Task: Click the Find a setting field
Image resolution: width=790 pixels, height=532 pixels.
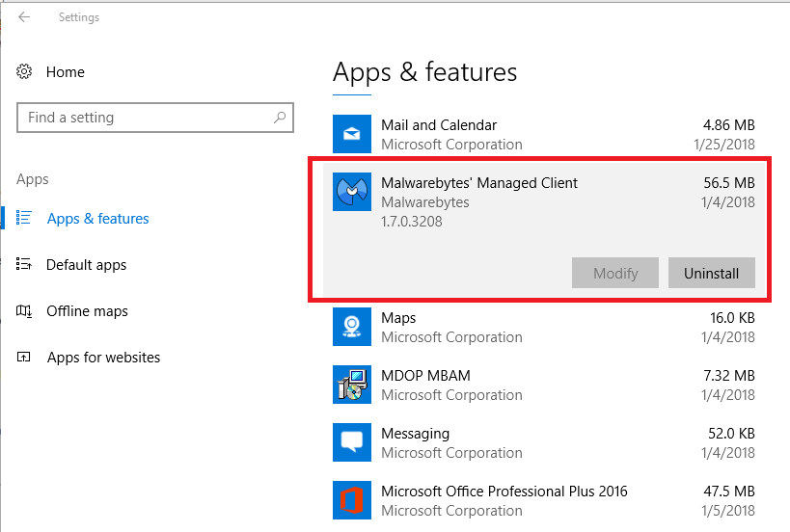Action: tap(145, 118)
